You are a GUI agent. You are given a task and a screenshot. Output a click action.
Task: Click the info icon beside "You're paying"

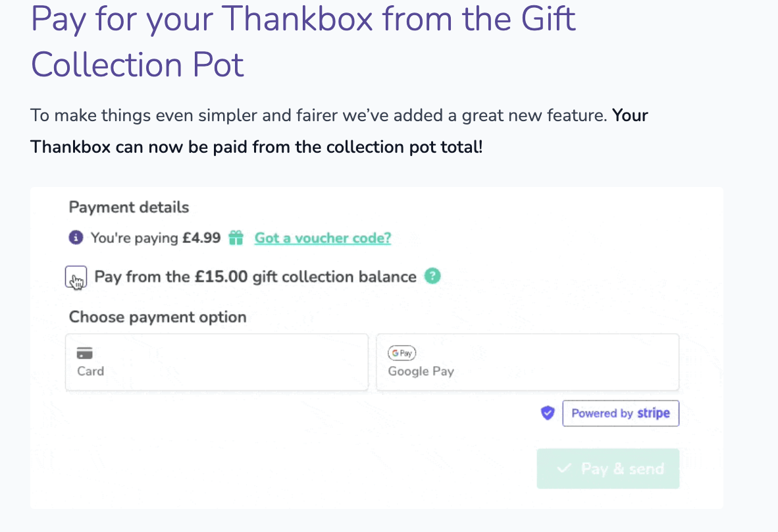76,238
